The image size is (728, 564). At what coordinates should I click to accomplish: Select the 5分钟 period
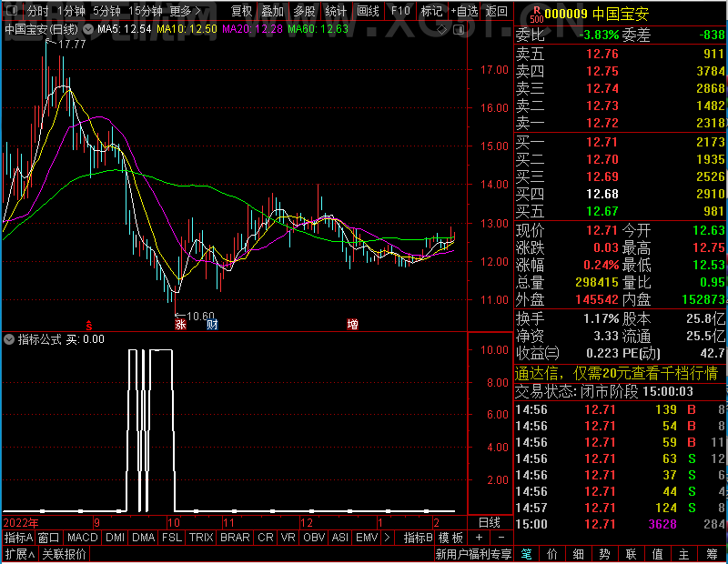tap(106, 11)
